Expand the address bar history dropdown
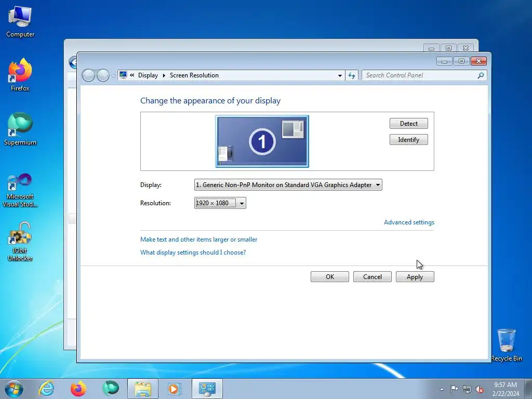This screenshot has width=532, height=399. (x=340, y=75)
